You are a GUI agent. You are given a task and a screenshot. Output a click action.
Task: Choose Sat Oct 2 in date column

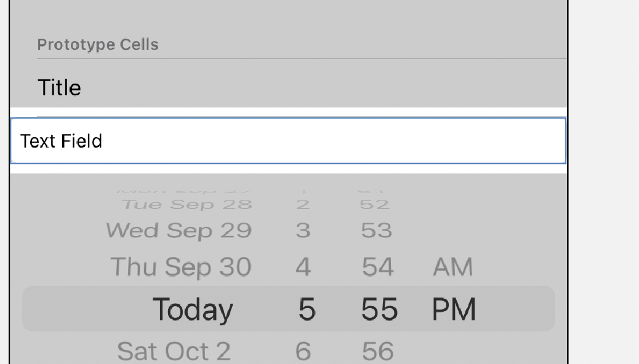click(174, 351)
